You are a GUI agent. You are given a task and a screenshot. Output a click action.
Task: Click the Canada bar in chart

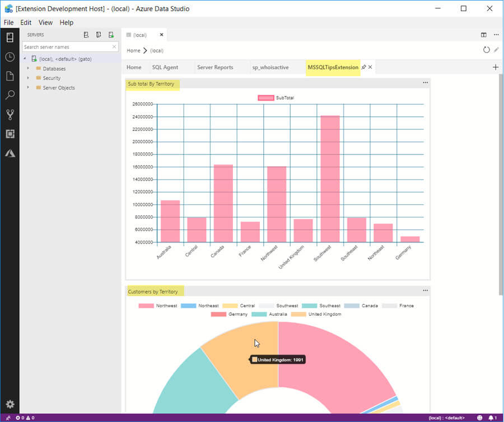[223, 203]
